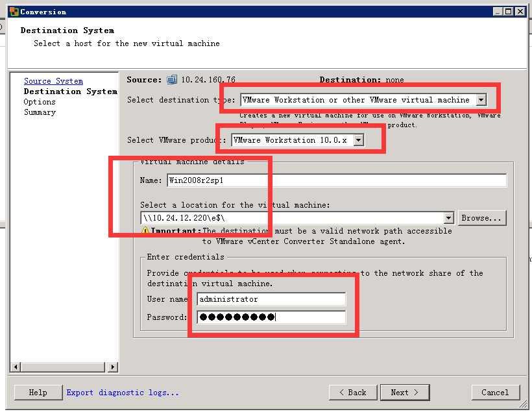Screen dimensions: 532x414
Task: Open Export diagnostic logs link
Action: coord(123,393)
